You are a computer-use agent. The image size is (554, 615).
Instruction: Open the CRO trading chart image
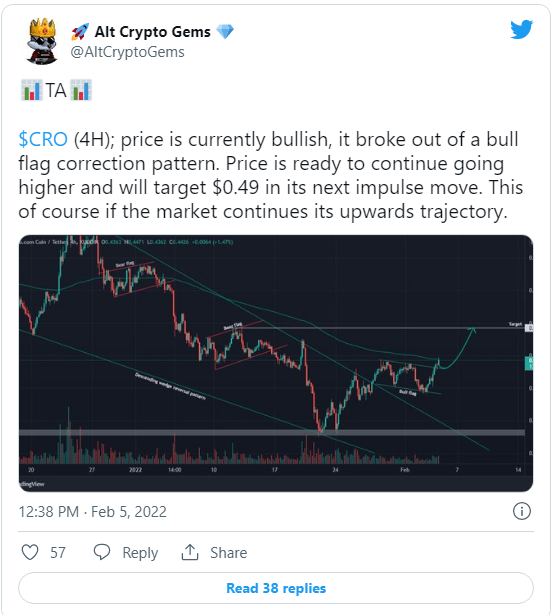tap(276, 363)
